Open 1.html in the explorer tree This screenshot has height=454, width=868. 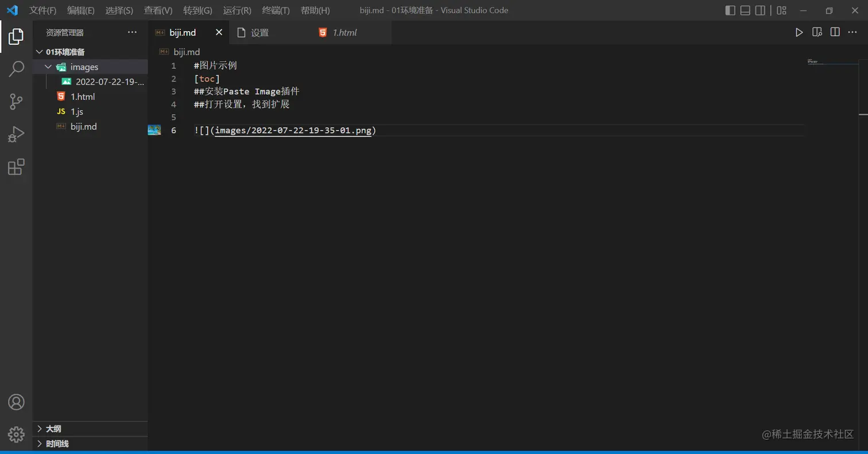pos(90,96)
